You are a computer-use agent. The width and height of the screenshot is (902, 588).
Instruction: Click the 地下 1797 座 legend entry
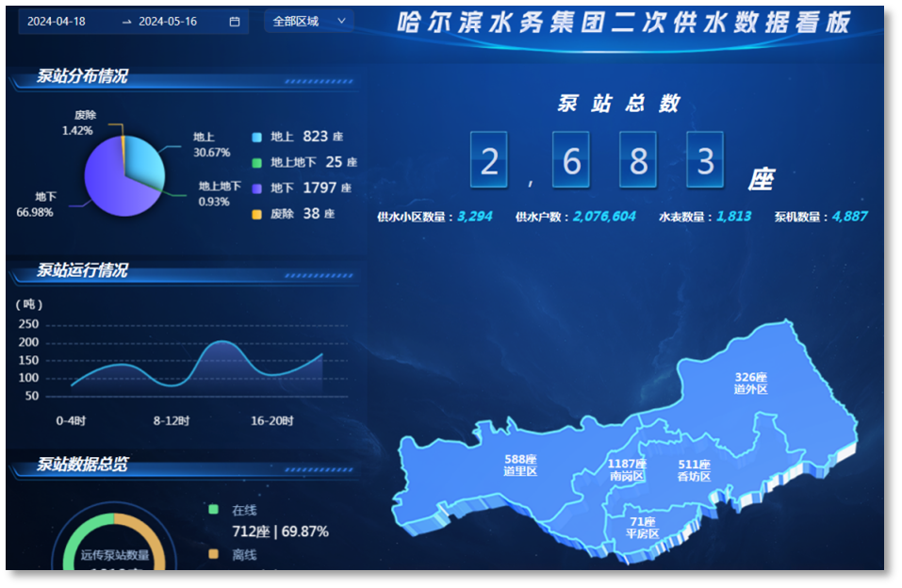point(302,188)
